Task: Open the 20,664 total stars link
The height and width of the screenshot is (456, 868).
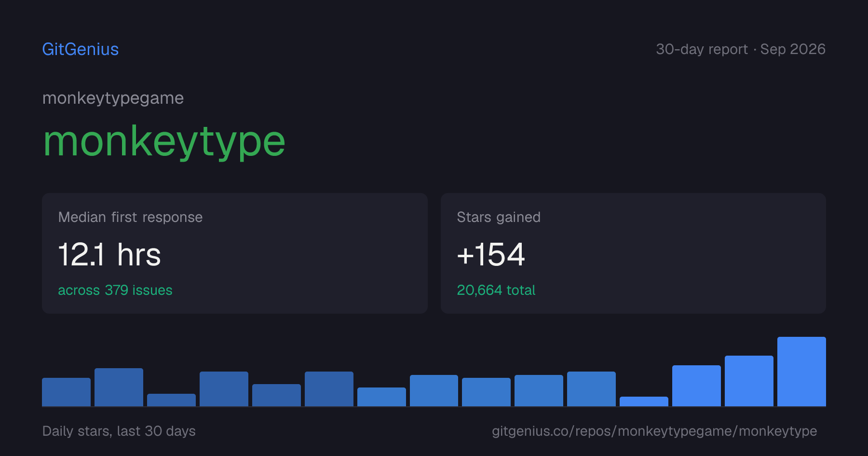Action: pos(496,290)
